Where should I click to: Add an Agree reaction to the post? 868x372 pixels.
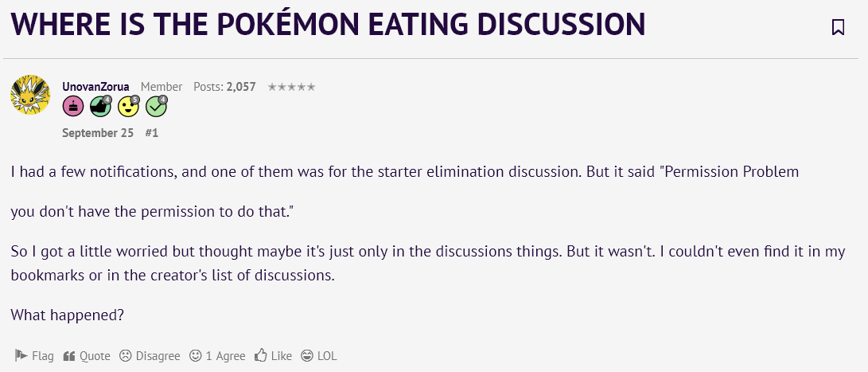[x=217, y=356]
